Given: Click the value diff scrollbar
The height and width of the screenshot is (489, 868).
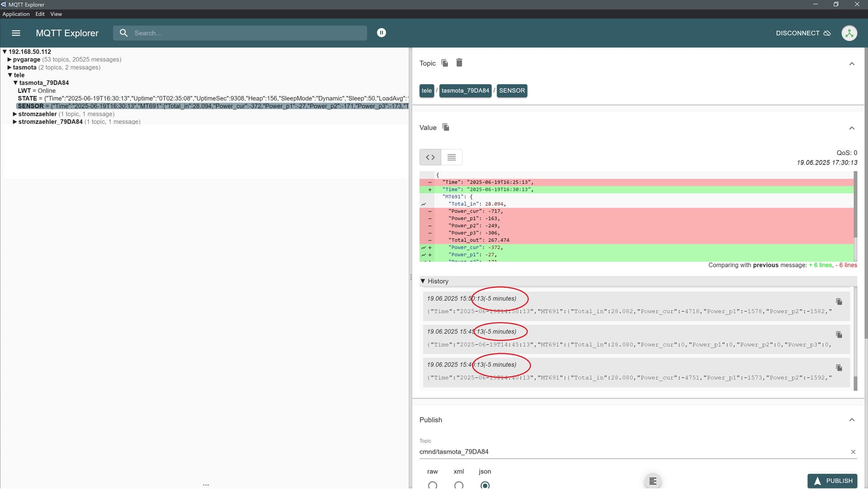Looking at the screenshot, I should 855,204.
